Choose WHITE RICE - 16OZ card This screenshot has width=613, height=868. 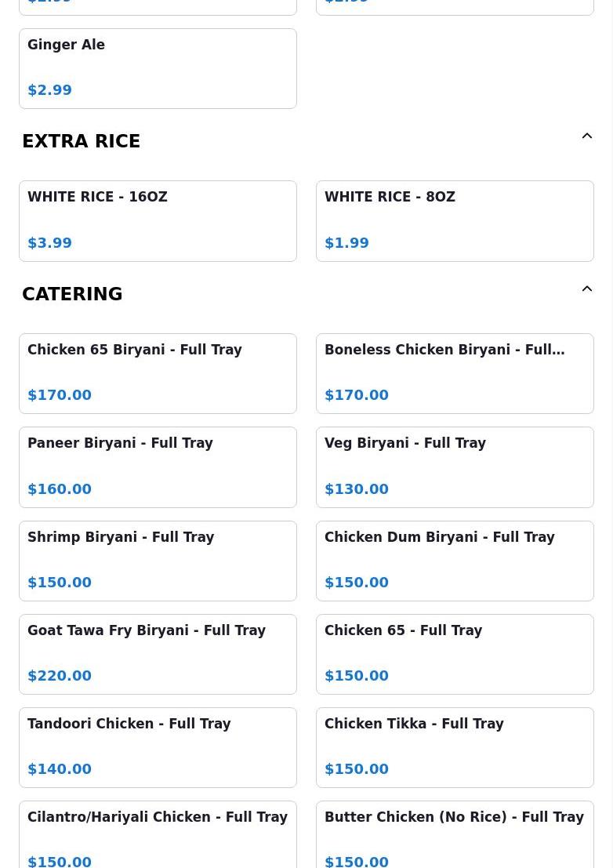coord(158,220)
